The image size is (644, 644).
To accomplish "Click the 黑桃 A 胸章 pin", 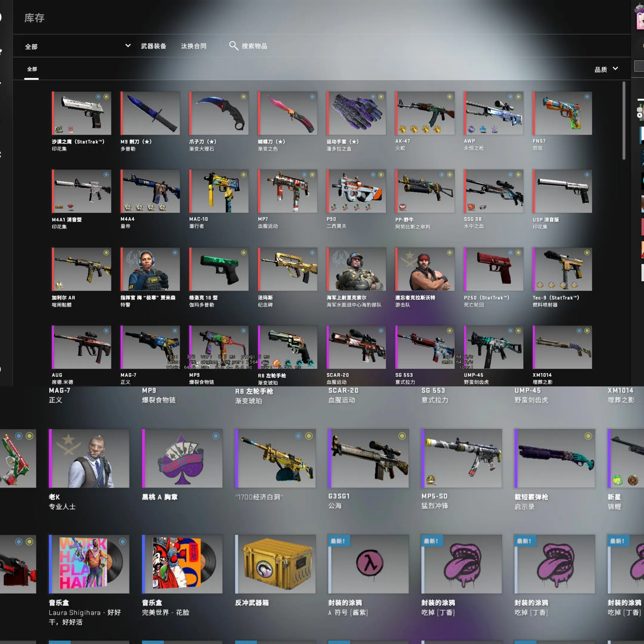I will (x=182, y=458).
